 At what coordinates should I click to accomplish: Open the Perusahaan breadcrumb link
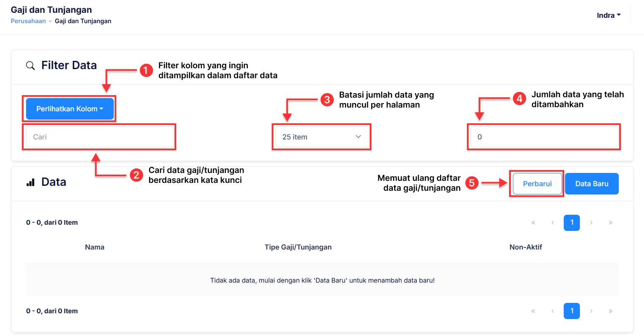tap(28, 21)
